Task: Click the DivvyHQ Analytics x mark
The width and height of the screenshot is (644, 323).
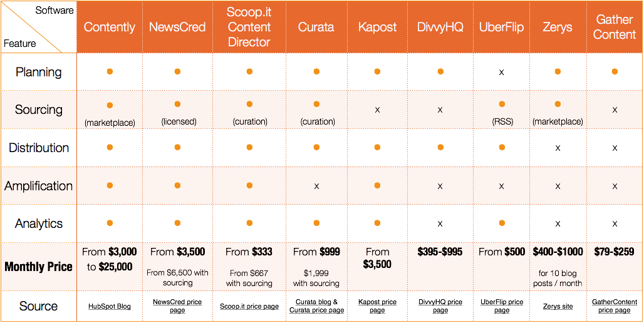Action: (x=440, y=223)
